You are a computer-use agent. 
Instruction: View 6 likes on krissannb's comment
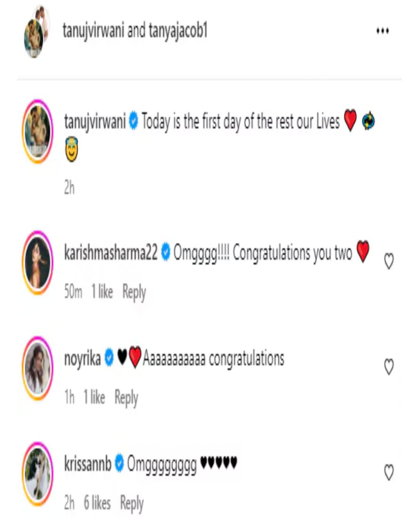(x=97, y=503)
